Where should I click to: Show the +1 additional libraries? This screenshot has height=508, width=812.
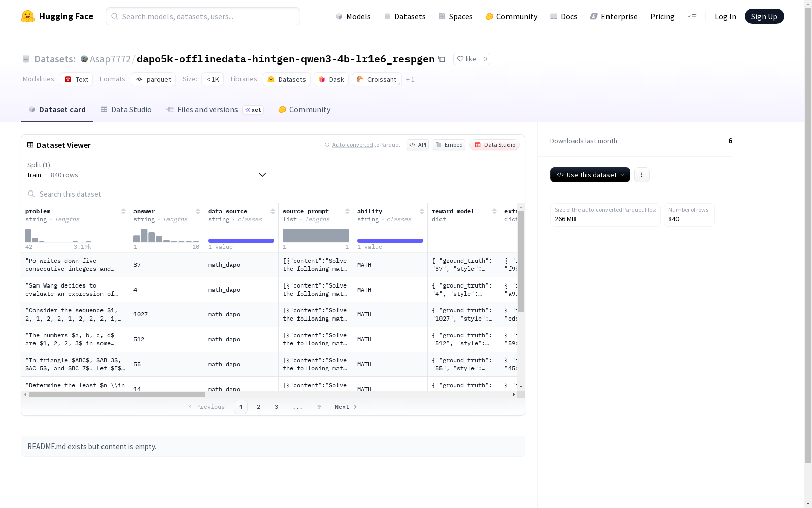pyautogui.click(x=410, y=80)
